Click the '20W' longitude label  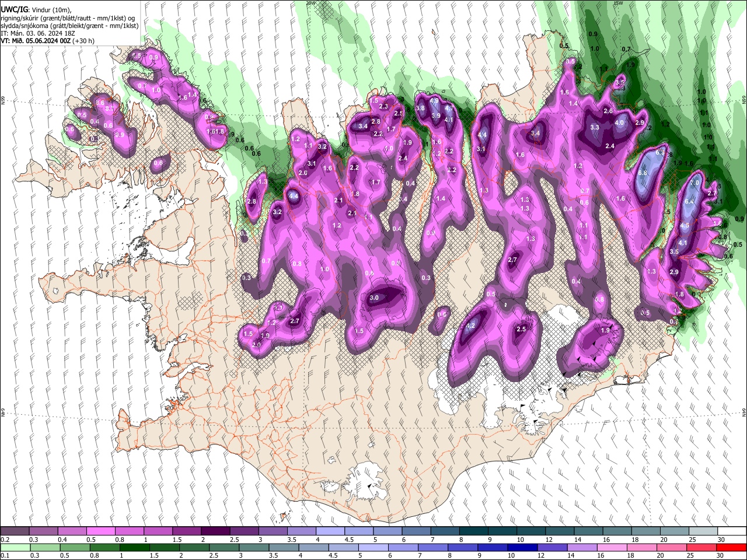(x=310, y=2)
